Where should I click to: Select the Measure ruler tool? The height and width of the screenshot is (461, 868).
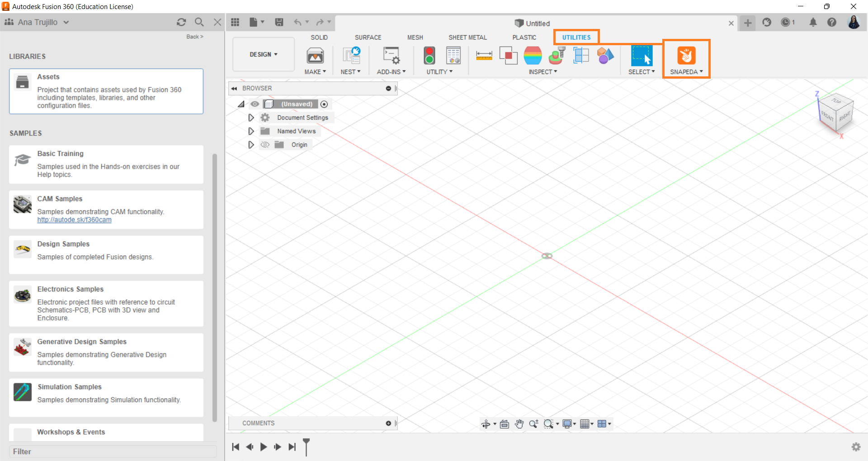click(484, 56)
